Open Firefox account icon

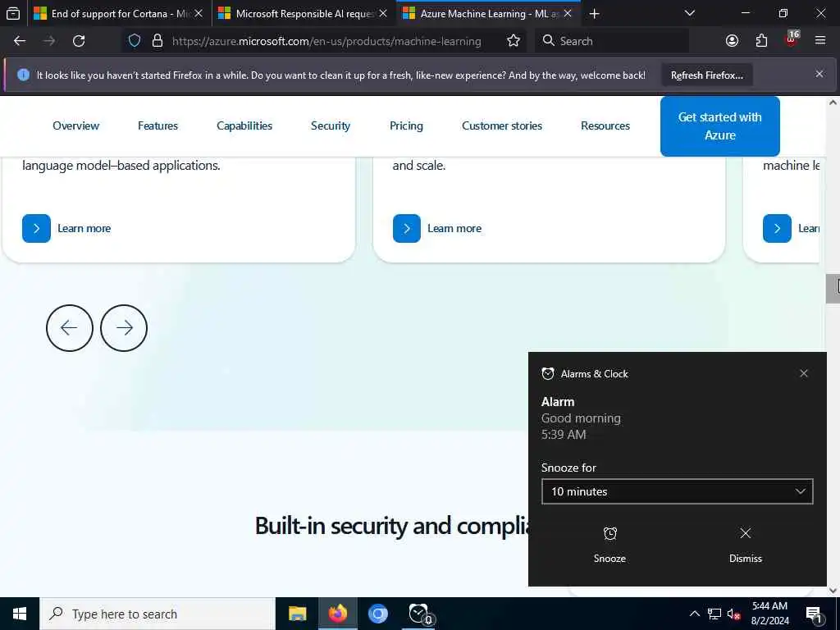732,41
